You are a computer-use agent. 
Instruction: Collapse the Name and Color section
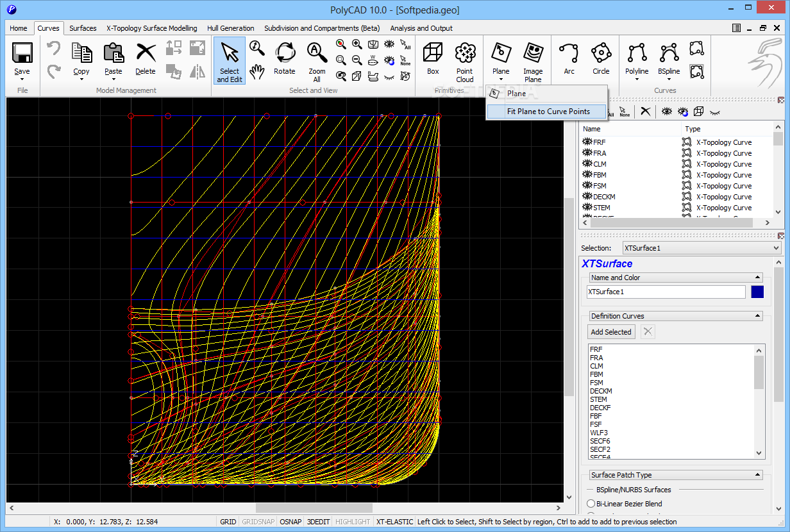758,278
